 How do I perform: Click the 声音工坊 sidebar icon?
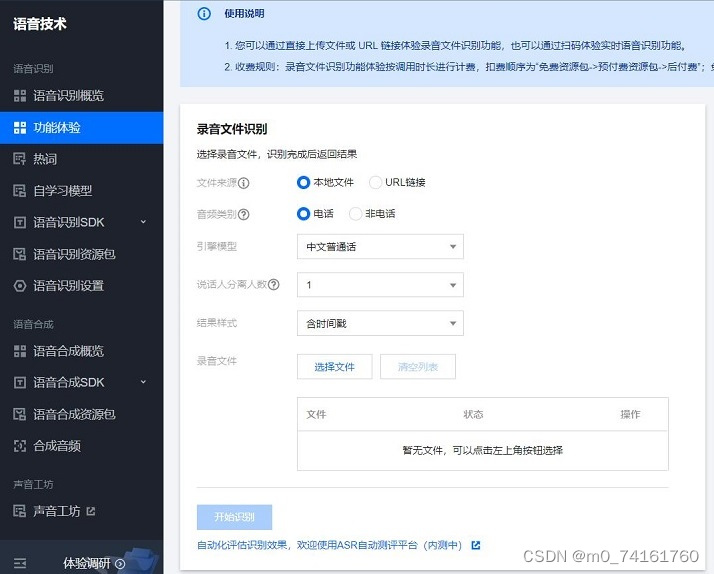20,511
